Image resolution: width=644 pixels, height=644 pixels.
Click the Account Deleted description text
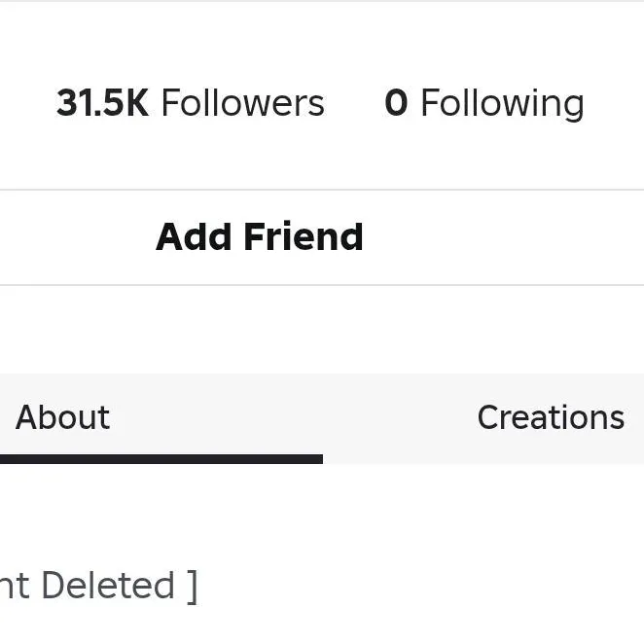click(x=97, y=586)
